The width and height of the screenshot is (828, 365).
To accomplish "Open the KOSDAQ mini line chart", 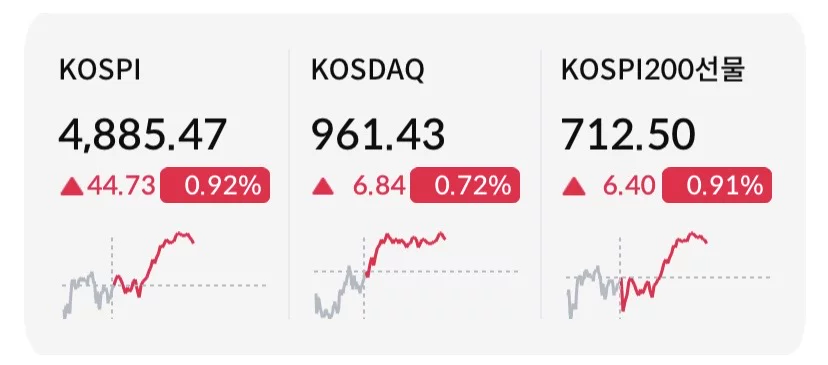I will 416,275.
